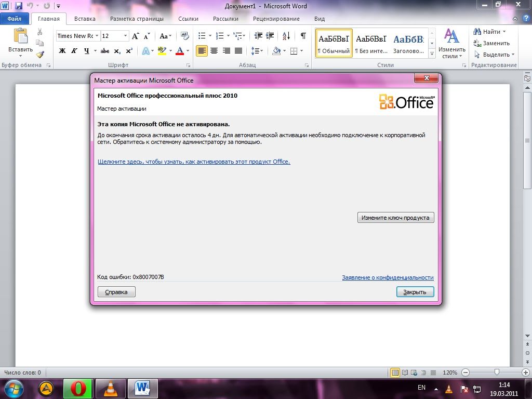Open Opera browser from the taskbar
Screen dimensions: 532x399
[x=78, y=388]
